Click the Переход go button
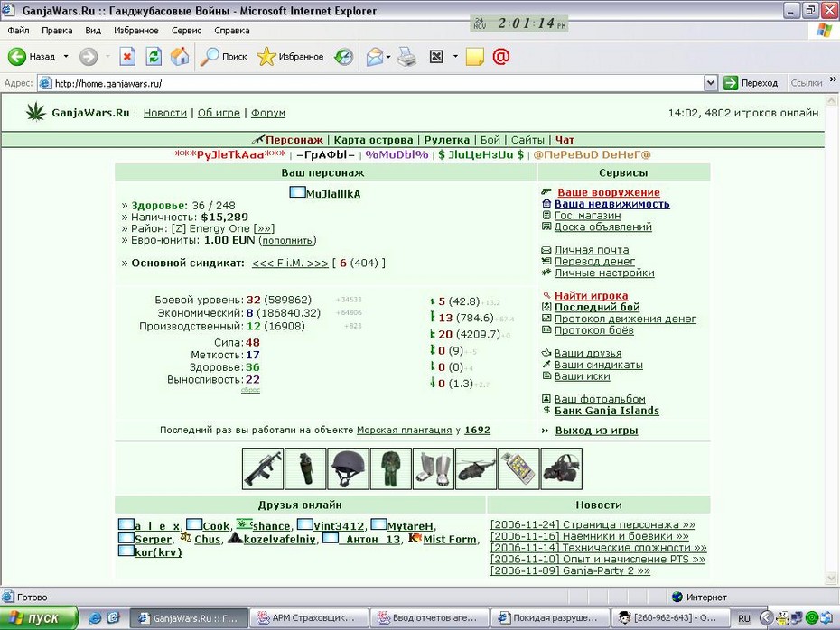 click(x=751, y=83)
